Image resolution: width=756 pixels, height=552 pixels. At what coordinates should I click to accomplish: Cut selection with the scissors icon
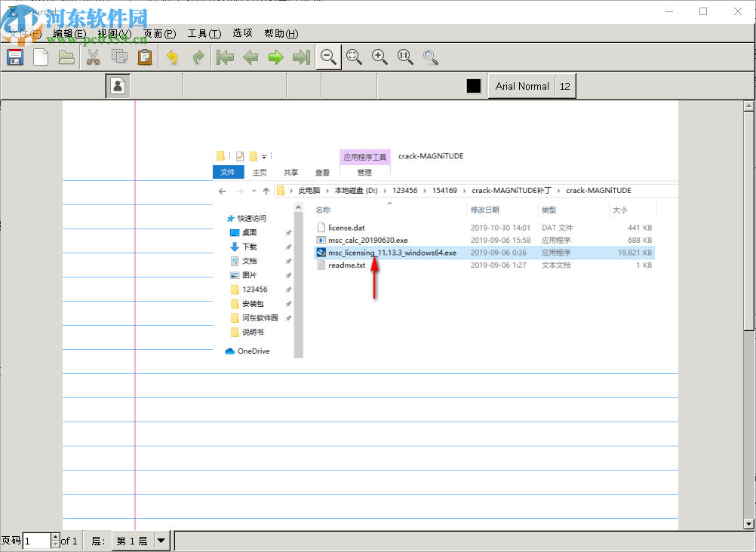click(x=94, y=57)
